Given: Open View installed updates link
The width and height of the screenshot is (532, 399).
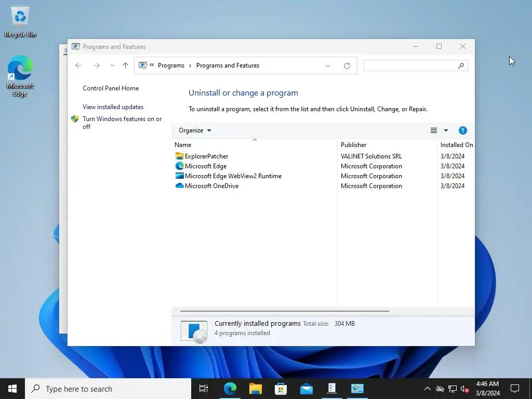Looking at the screenshot, I should coord(113,107).
